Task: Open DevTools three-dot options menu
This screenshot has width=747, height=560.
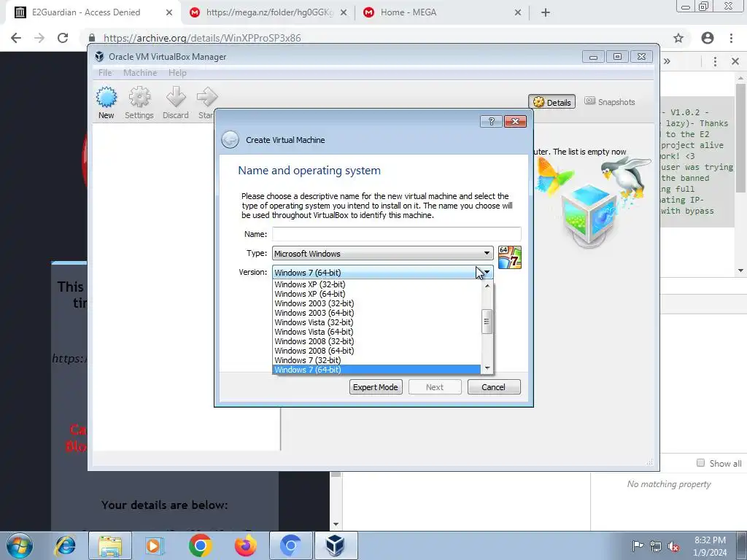Action: click(715, 61)
